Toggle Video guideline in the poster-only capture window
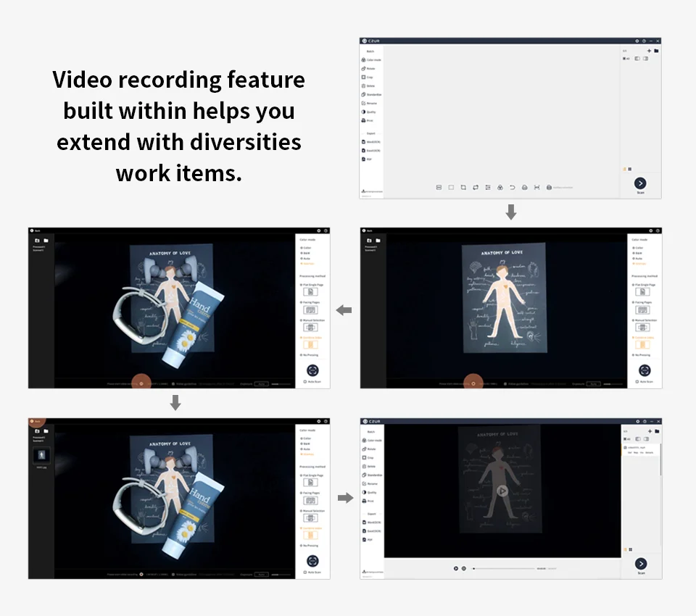The image size is (696, 616). click(516, 384)
